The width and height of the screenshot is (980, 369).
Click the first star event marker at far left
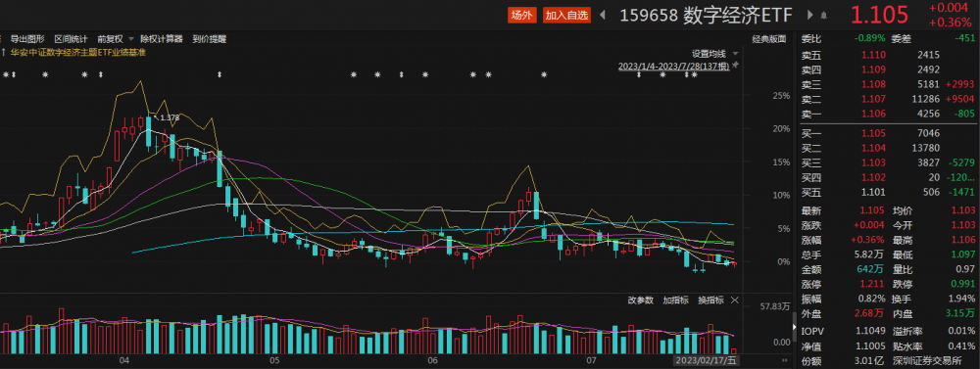[6, 75]
